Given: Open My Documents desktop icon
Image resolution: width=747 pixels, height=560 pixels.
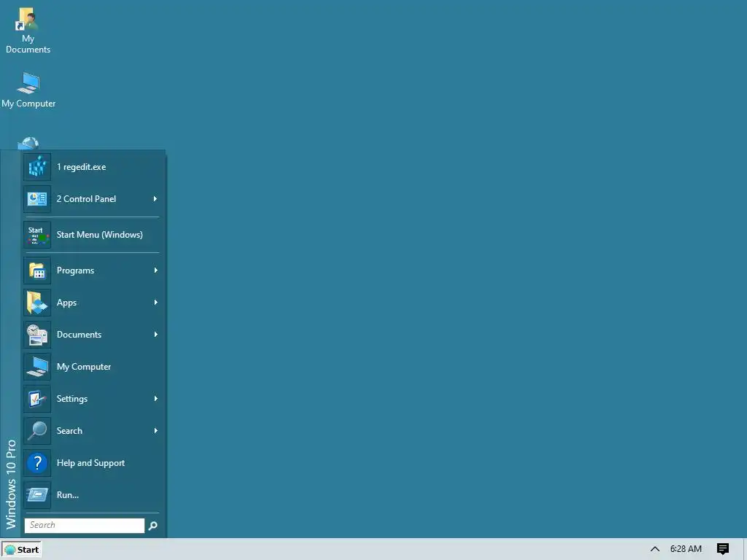Looking at the screenshot, I should (x=28, y=30).
